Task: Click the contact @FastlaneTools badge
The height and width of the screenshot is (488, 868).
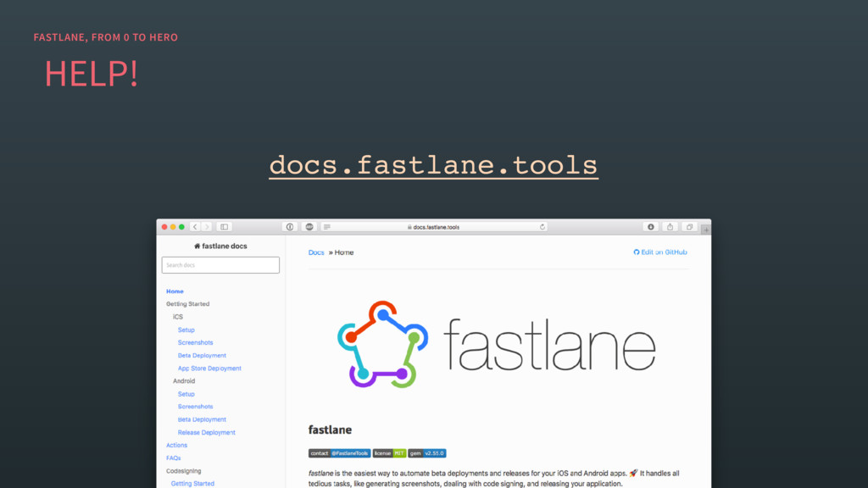Action: 339,453
